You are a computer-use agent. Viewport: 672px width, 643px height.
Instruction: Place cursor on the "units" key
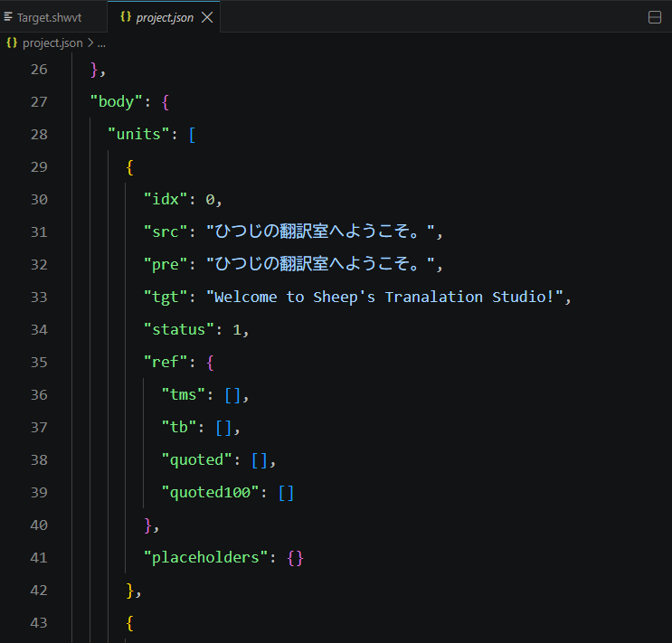(x=138, y=135)
